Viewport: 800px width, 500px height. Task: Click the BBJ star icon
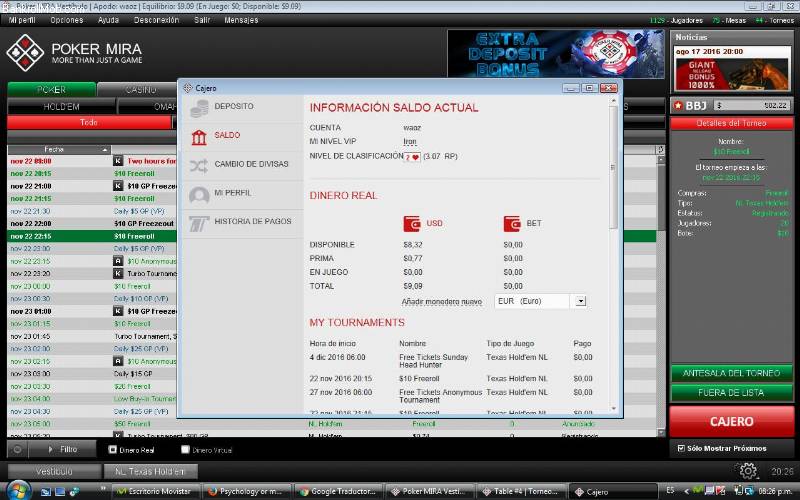tap(678, 106)
